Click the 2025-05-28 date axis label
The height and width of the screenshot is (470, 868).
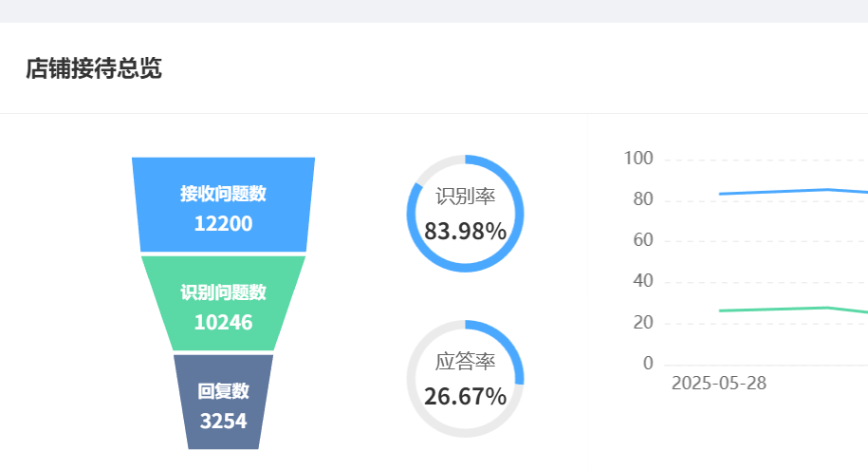pyautogui.click(x=718, y=383)
